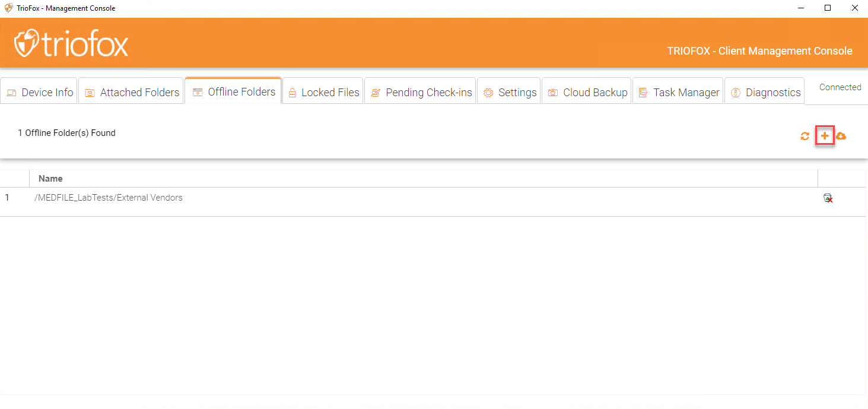This screenshot has width=868, height=409.
Task: Switch to Cloud Backup tab
Action: 587,92
